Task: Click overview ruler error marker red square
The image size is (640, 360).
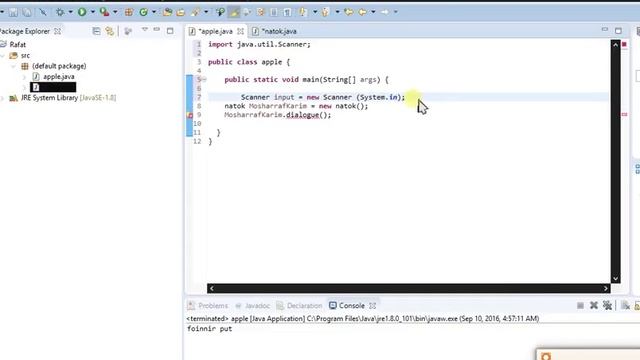Action: [624, 44]
